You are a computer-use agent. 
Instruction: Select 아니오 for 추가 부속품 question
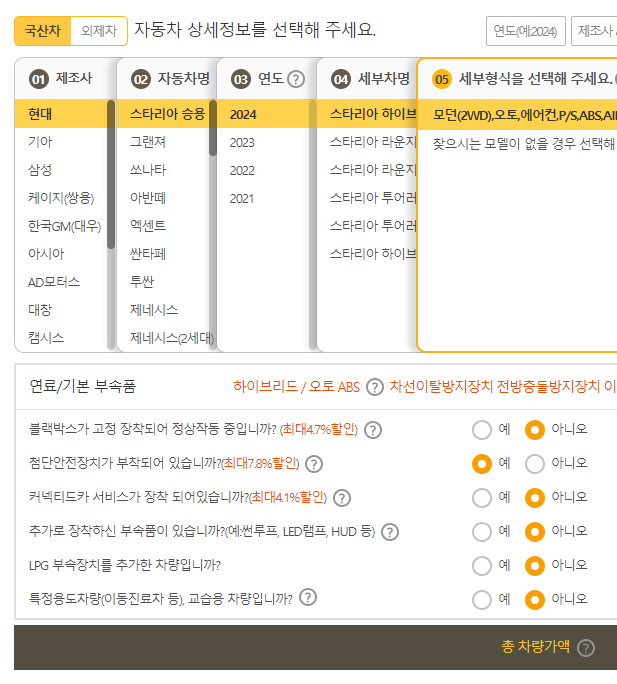click(x=535, y=532)
